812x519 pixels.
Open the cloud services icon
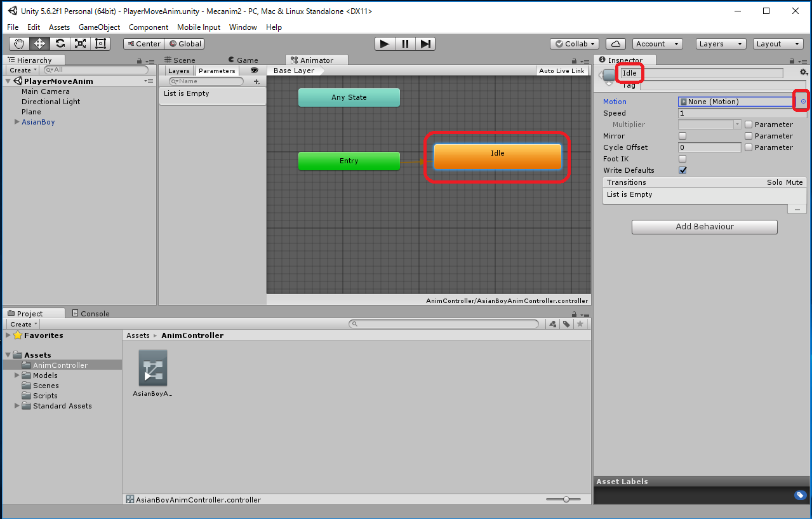tap(615, 44)
